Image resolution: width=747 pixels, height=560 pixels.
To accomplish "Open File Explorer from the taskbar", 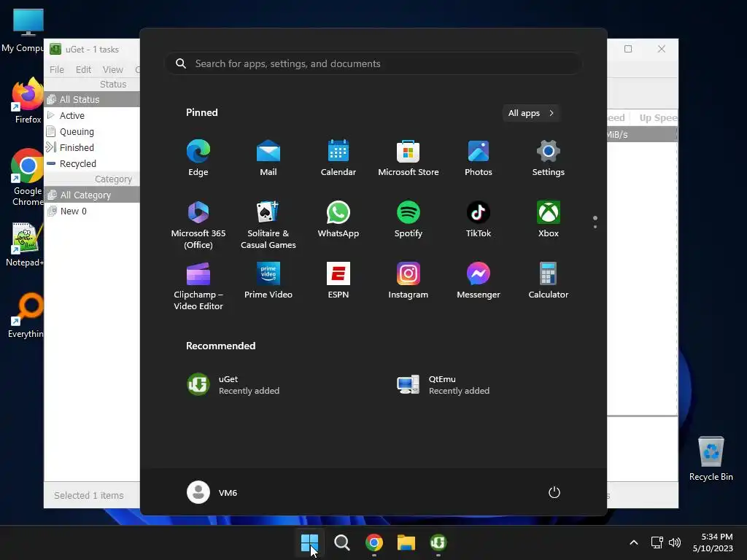I will point(406,542).
